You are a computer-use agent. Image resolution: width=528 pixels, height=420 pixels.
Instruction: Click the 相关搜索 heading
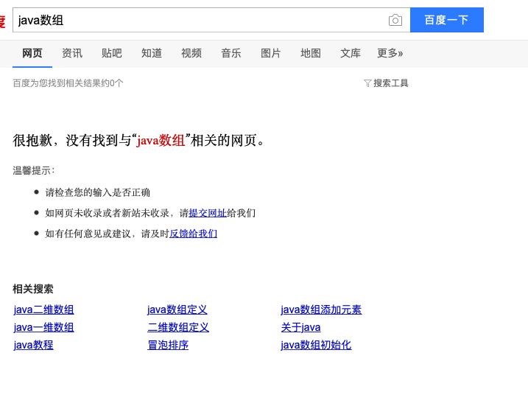(x=33, y=289)
